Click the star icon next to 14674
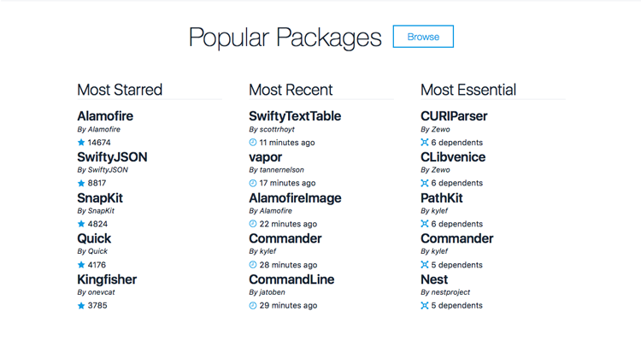641x364 pixels. pos(81,143)
